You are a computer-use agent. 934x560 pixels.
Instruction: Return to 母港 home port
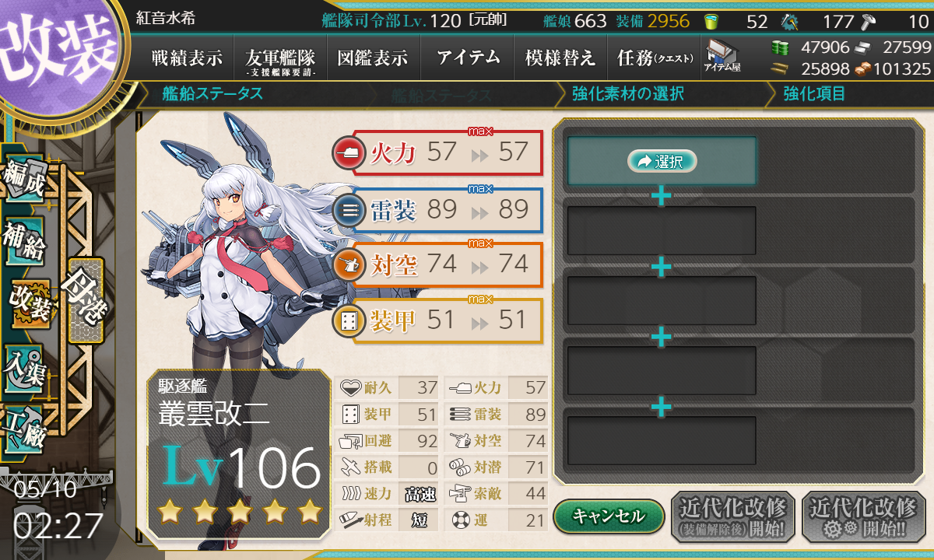pyautogui.click(x=84, y=300)
